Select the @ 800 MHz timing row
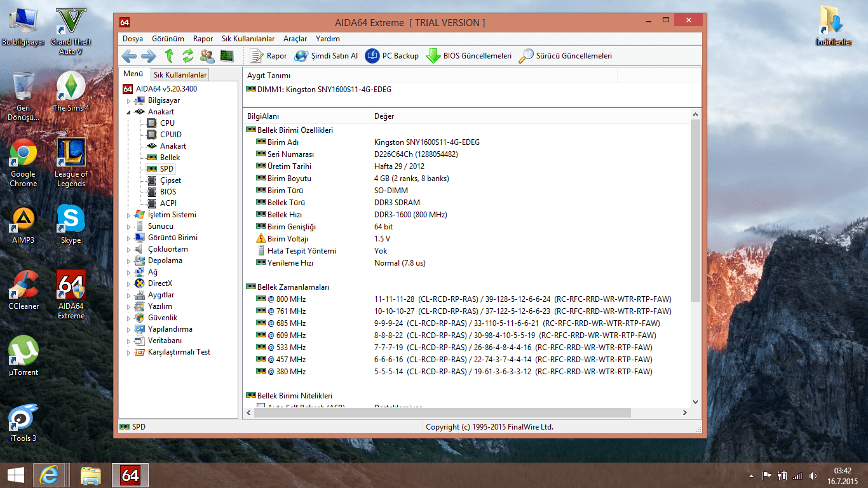Screen dimensions: 868x488 click(x=467, y=299)
